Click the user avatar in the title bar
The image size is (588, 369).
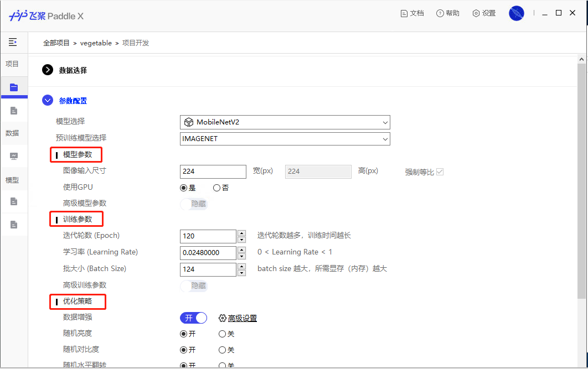tap(516, 13)
